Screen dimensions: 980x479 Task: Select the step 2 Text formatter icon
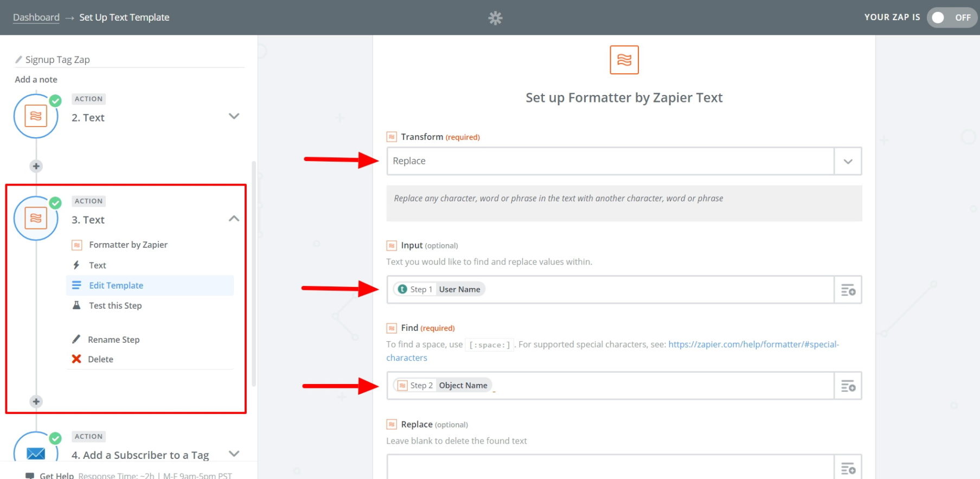pos(36,116)
